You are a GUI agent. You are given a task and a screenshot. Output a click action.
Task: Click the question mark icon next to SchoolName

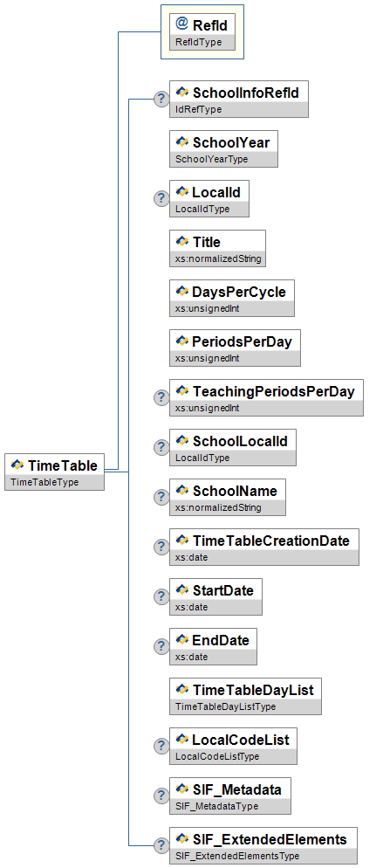pyautogui.click(x=161, y=498)
